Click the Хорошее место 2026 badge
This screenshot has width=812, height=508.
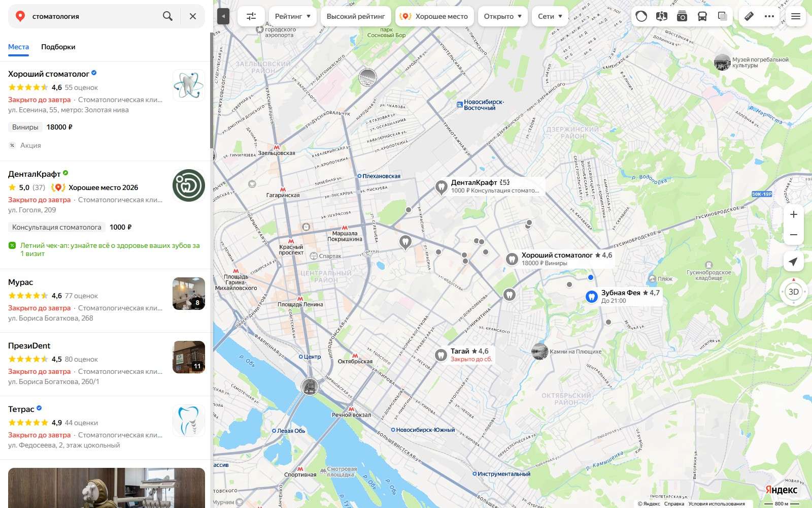pyautogui.click(x=95, y=187)
